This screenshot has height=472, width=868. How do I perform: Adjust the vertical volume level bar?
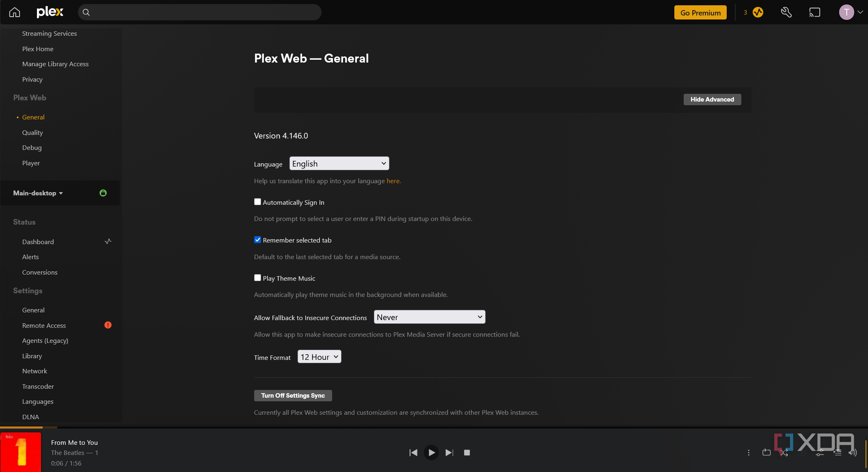[866, 454]
